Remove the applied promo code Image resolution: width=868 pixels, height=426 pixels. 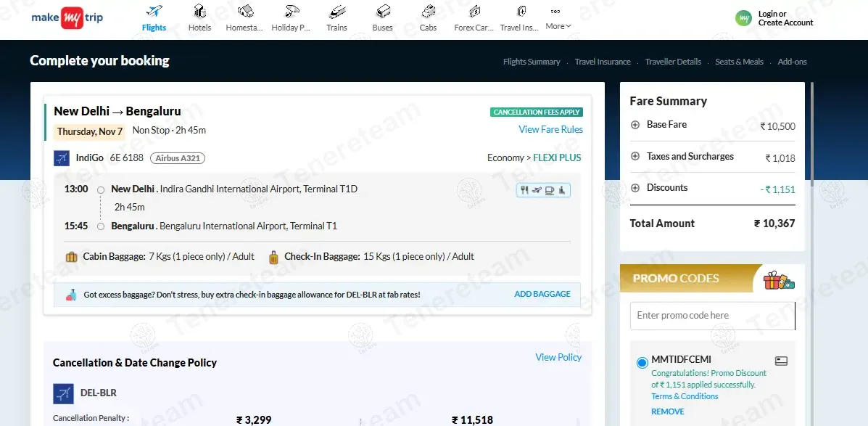point(667,411)
